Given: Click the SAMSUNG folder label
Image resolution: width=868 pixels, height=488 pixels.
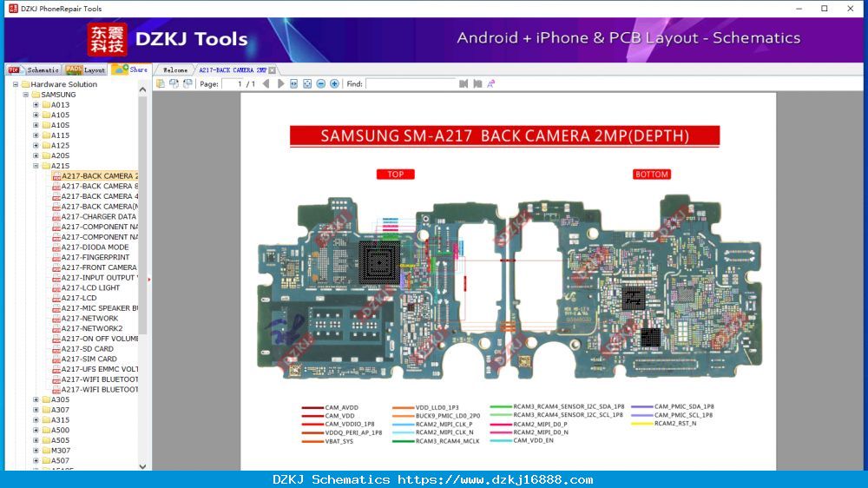Looking at the screenshot, I should pos(58,95).
